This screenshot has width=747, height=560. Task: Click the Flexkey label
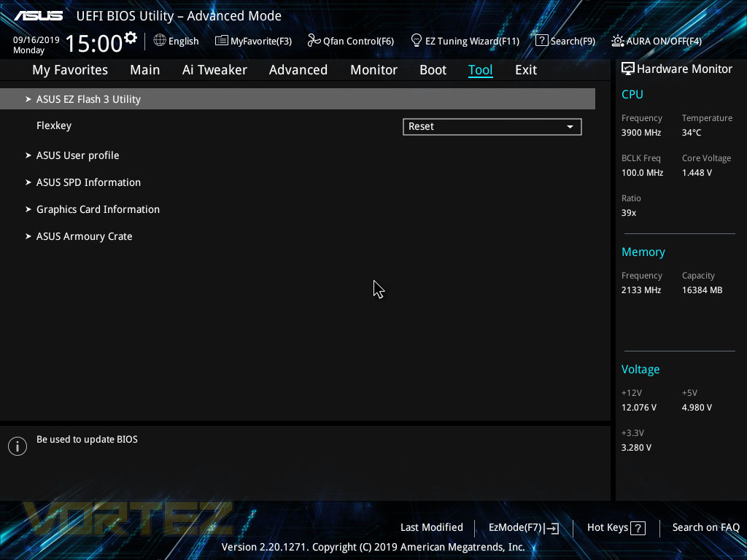(x=54, y=125)
